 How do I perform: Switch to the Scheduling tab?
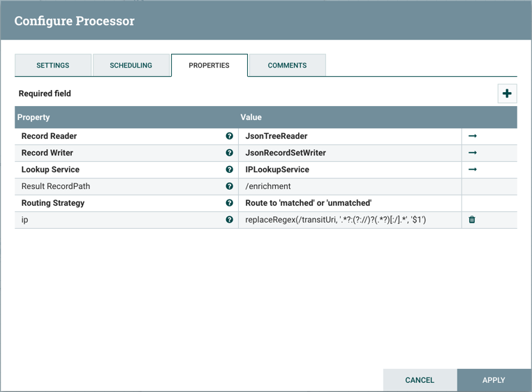[131, 66]
